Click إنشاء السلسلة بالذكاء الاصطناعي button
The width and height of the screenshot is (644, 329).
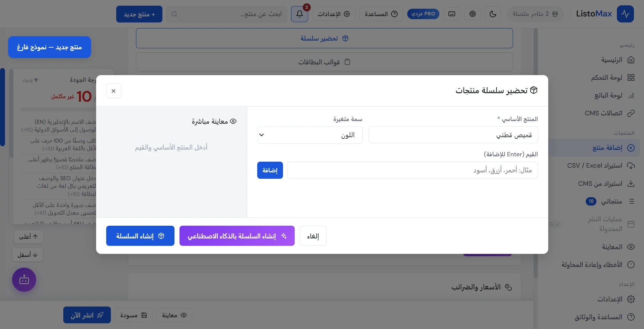[237, 236]
